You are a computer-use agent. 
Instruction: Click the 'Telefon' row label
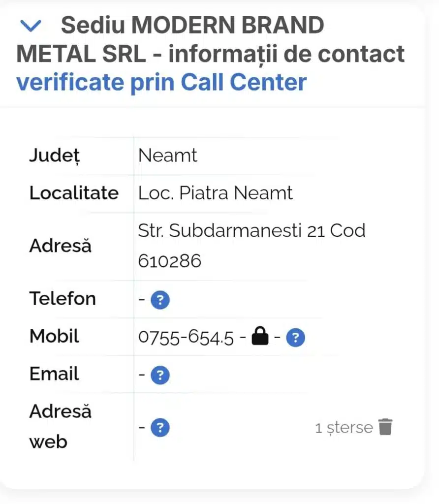(63, 299)
